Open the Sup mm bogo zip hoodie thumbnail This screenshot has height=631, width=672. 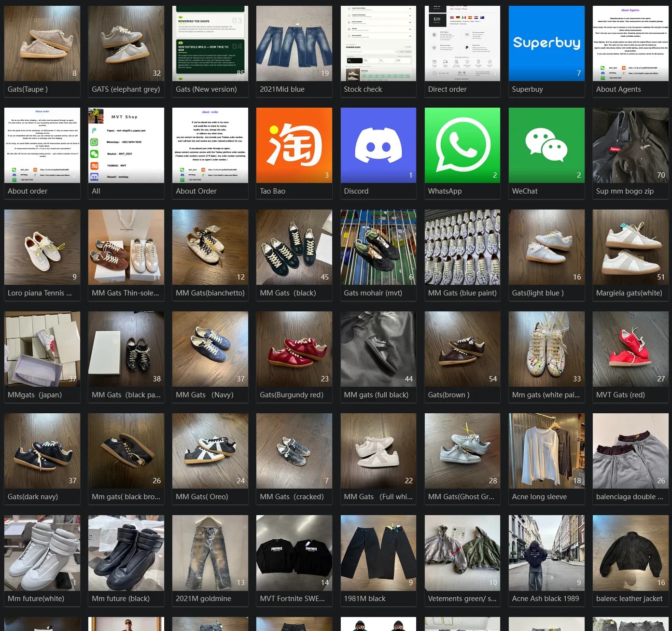click(x=630, y=145)
